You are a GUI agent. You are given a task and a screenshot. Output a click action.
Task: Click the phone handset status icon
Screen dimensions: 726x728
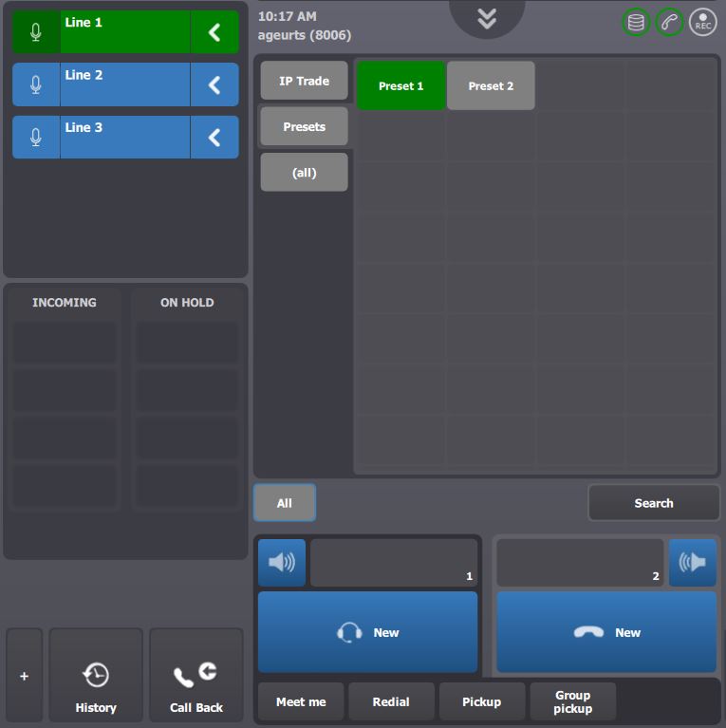(669, 22)
